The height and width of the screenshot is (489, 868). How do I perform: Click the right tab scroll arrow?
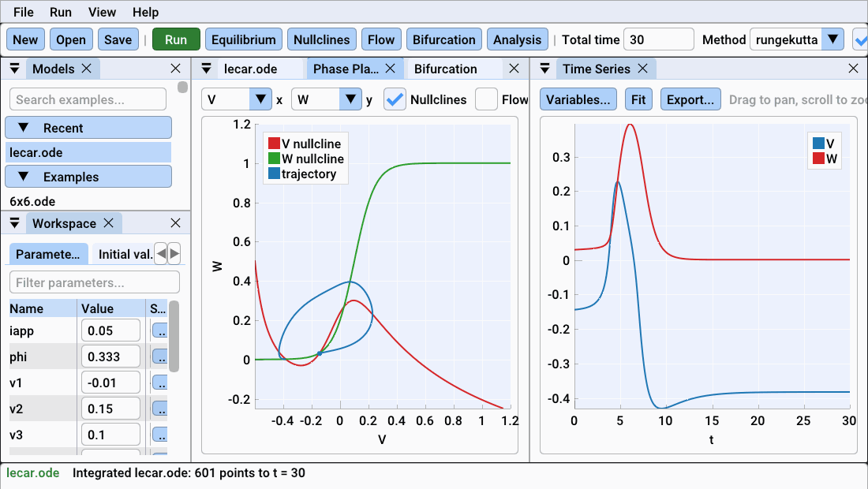pyautogui.click(x=174, y=254)
